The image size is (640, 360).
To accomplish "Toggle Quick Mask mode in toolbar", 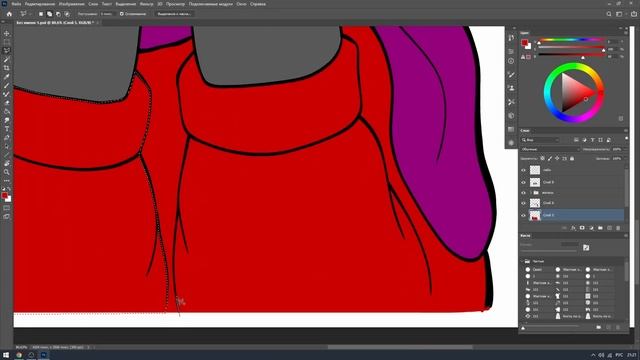I will [7, 208].
